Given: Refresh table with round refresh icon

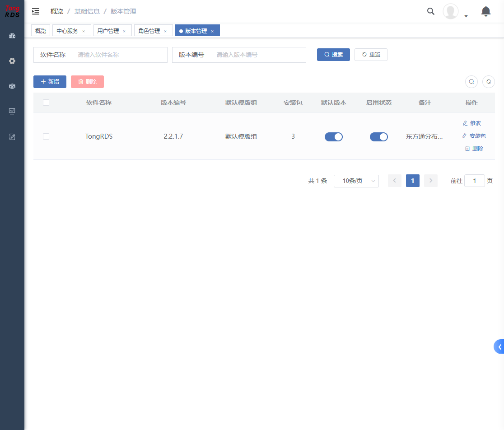Looking at the screenshot, I should coord(489,82).
